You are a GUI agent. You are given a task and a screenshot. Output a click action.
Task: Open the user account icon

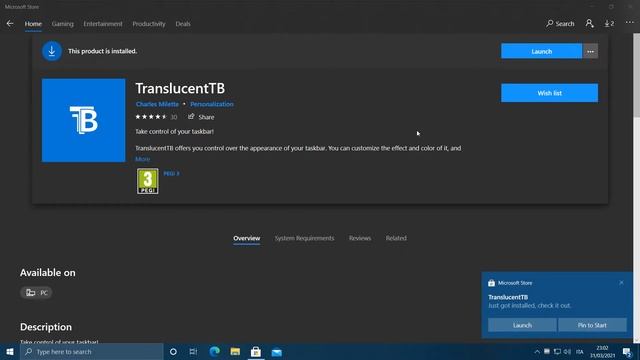(589, 24)
